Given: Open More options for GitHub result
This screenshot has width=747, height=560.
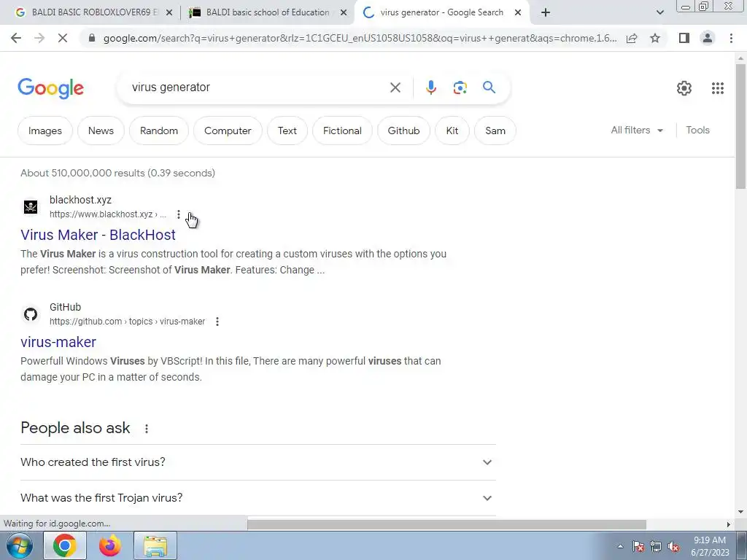Looking at the screenshot, I should click(217, 322).
